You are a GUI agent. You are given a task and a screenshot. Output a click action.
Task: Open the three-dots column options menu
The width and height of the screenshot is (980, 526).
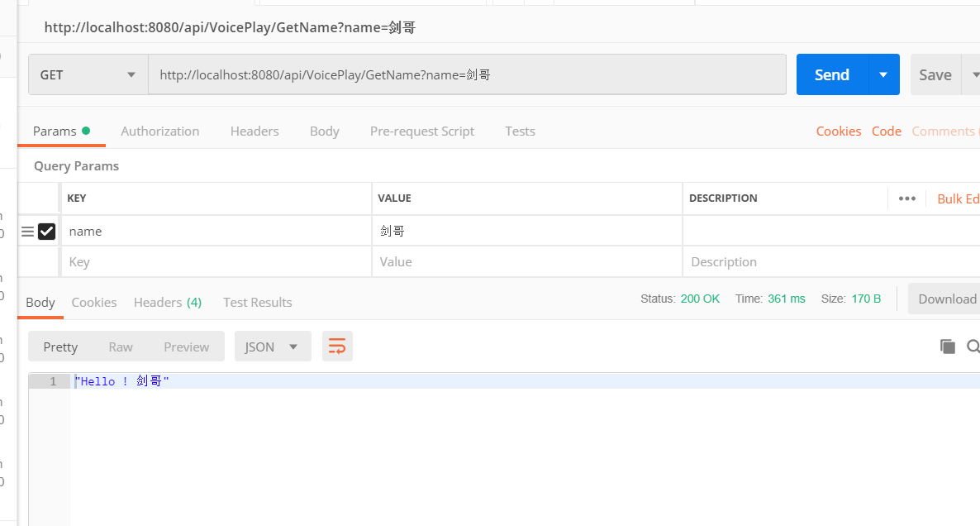coord(906,198)
